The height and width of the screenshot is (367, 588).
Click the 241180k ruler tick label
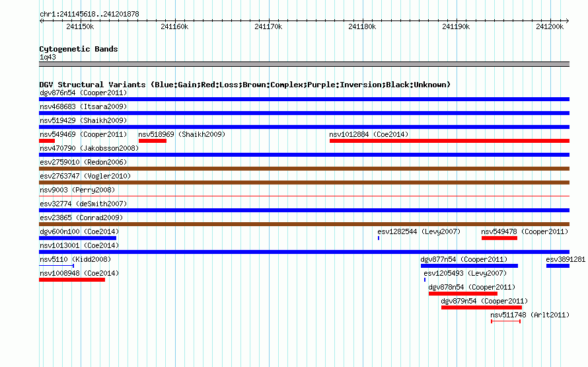pos(362,26)
